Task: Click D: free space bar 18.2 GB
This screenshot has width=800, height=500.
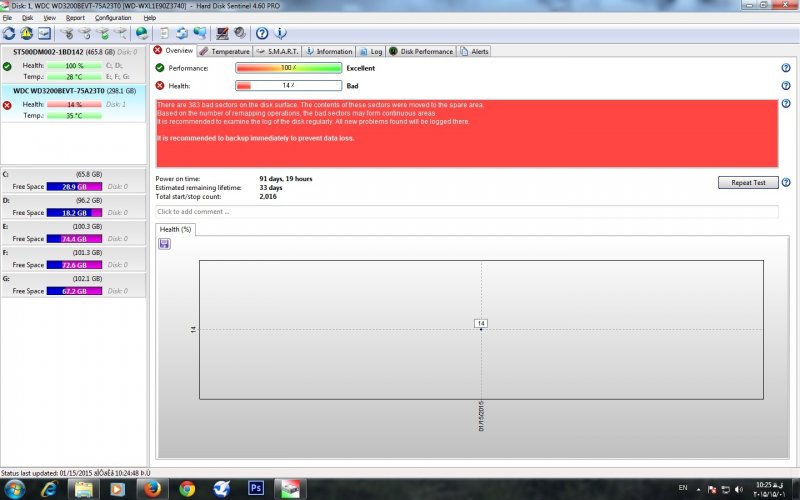Action: (x=74, y=213)
